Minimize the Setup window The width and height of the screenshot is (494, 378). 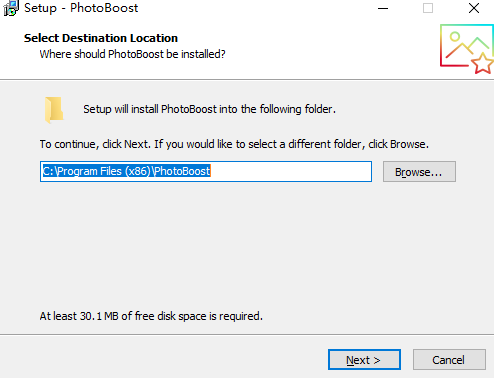(383, 8)
